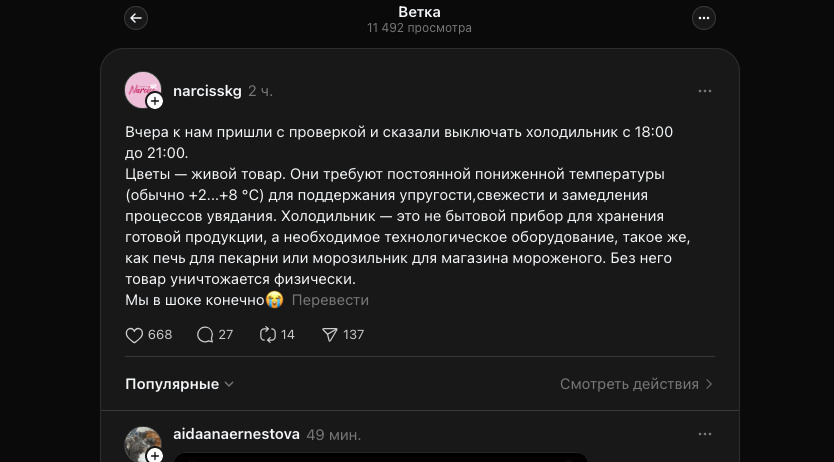834x462 pixels.
Task: Open narcisskg username profile link
Action: tap(207, 91)
